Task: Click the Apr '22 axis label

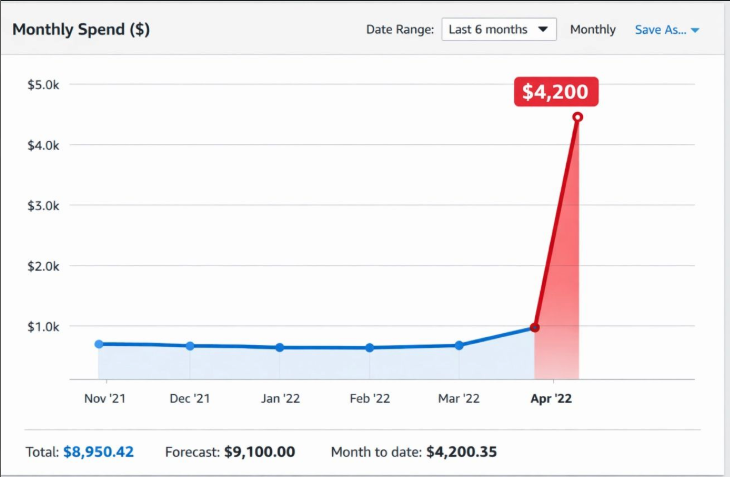Action: [551, 399]
